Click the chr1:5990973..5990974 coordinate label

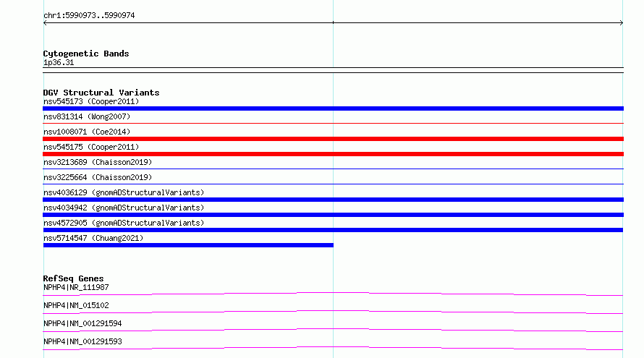point(89,15)
